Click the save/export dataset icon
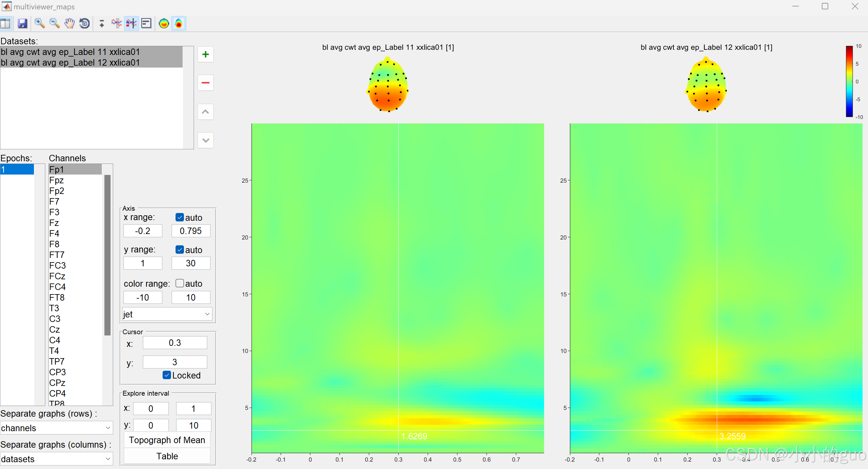This screenshot has height=469, width=868. pos(22,23)
